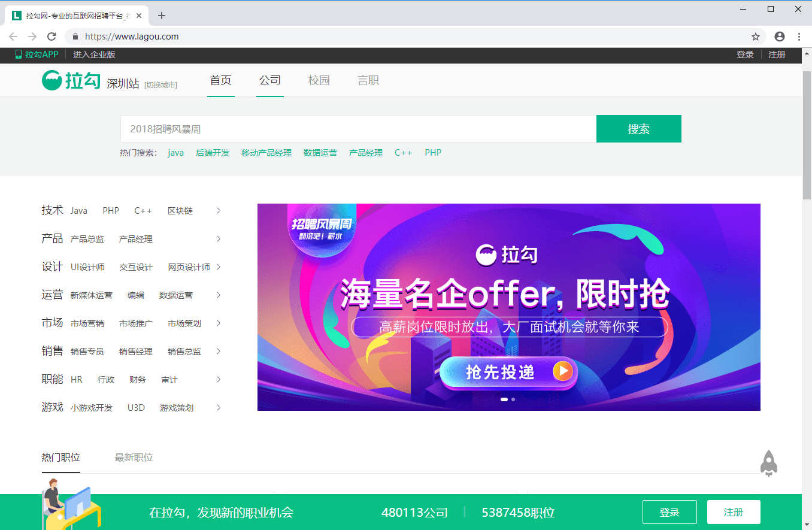This screenshot has height=530, width=812.
Task: Click the 招聘风暴周 promotional banner image
Action: 509,307
